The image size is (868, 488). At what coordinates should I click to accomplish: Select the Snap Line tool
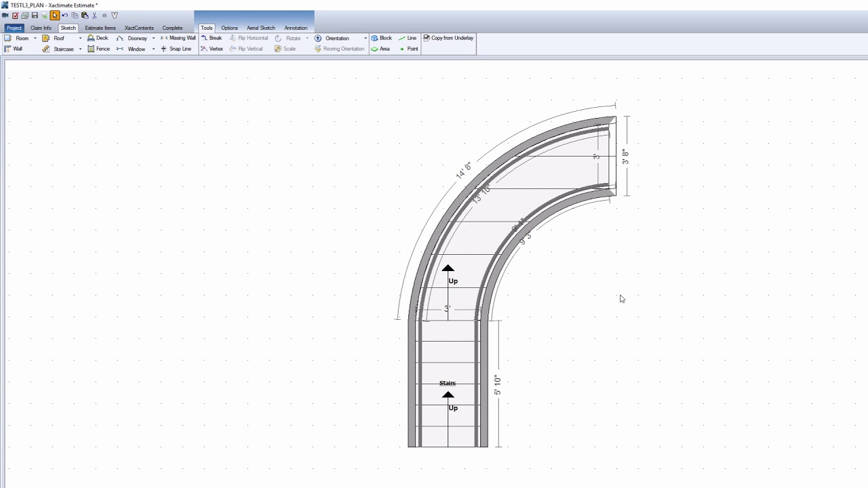[x=176, y=49]
